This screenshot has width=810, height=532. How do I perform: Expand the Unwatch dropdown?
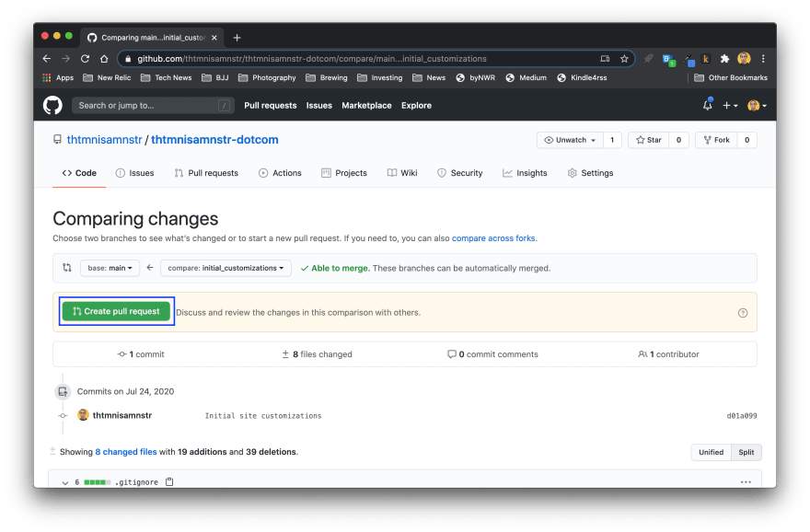[x=570, y=140]
